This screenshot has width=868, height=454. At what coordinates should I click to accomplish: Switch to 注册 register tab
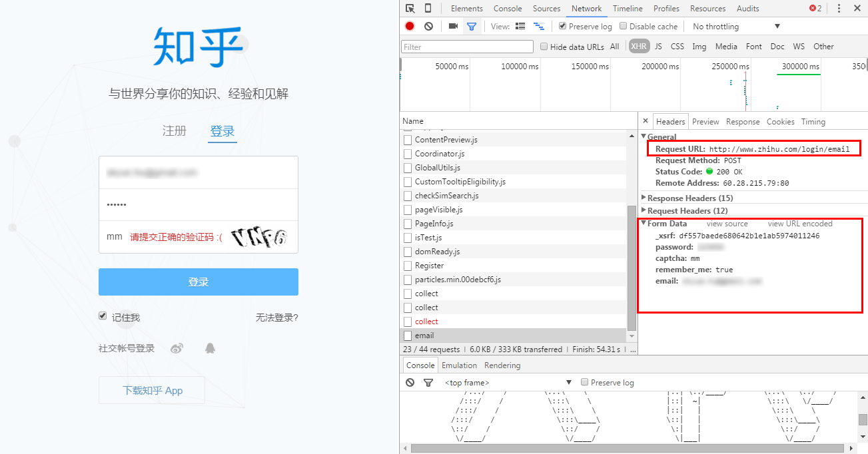(175, 131)
